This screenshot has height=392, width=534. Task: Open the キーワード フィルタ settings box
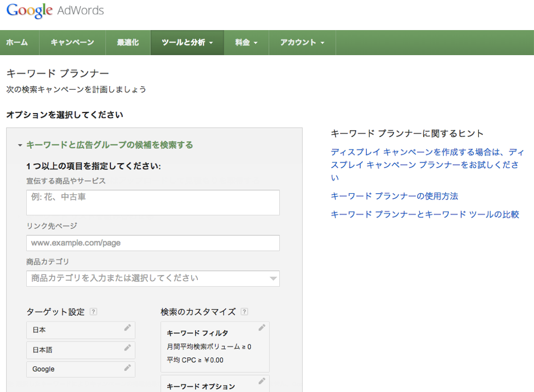point(215,347)
